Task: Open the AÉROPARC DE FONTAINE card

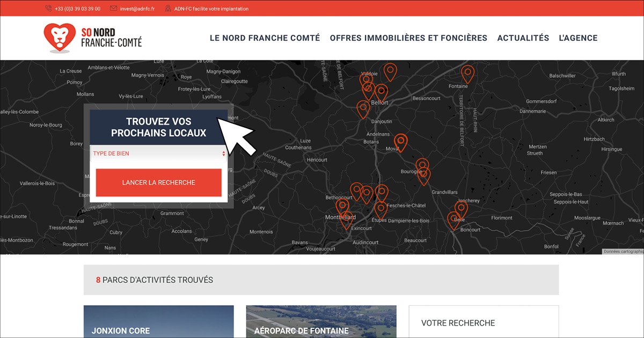Action: pyautogui.click(x=321, y=322)
